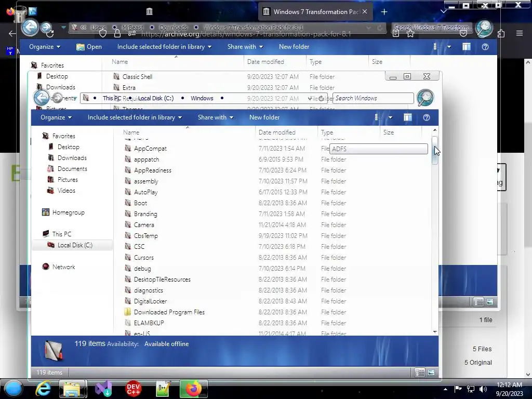532x399 pixels.
Task: Select Desktop under Favorites in front window
Action: (x=68, y=147)
